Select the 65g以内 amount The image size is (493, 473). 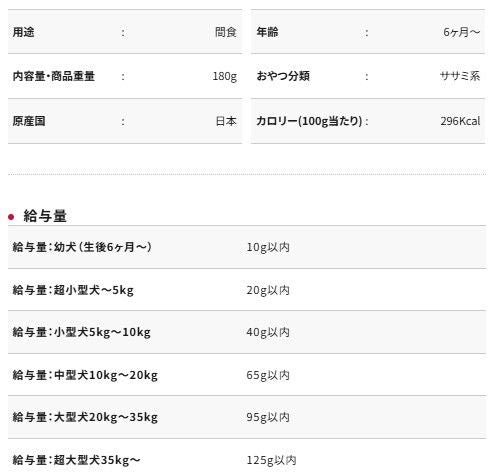(x=268, y=375)
